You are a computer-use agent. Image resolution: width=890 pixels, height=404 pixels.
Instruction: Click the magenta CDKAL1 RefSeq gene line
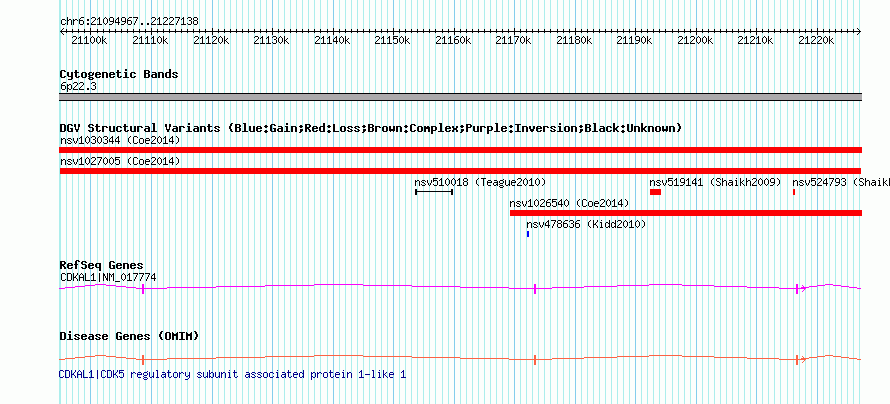tap(460, 287)
